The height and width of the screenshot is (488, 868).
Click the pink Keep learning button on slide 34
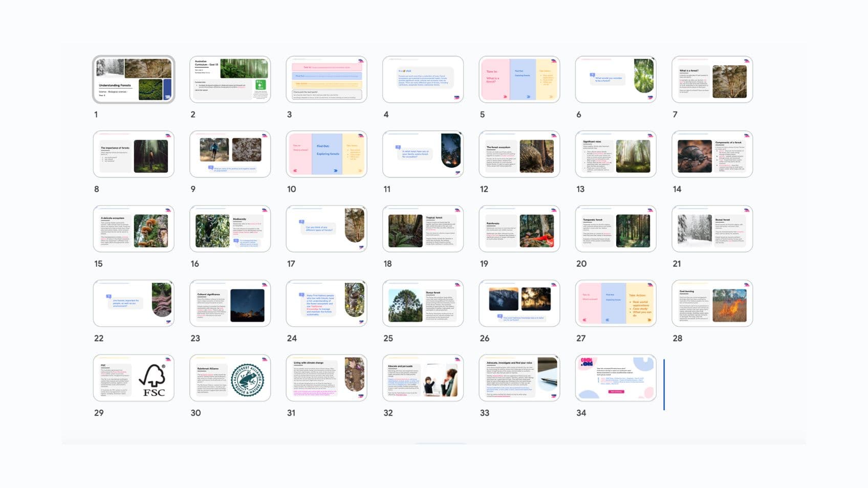coord(616,391)
